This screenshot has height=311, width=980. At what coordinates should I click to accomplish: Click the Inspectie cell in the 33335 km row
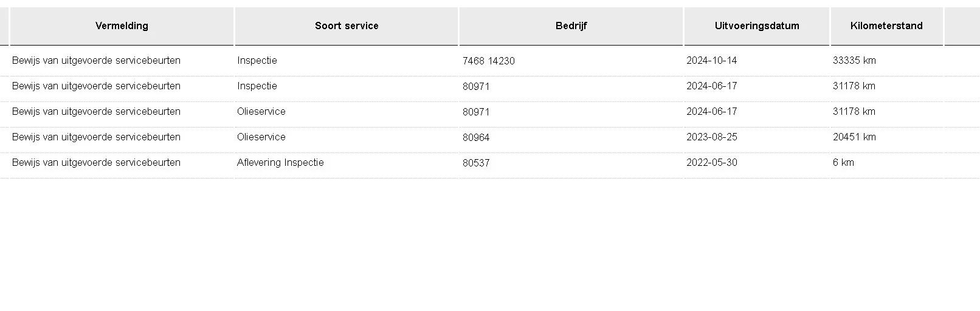tap(257, 61)
